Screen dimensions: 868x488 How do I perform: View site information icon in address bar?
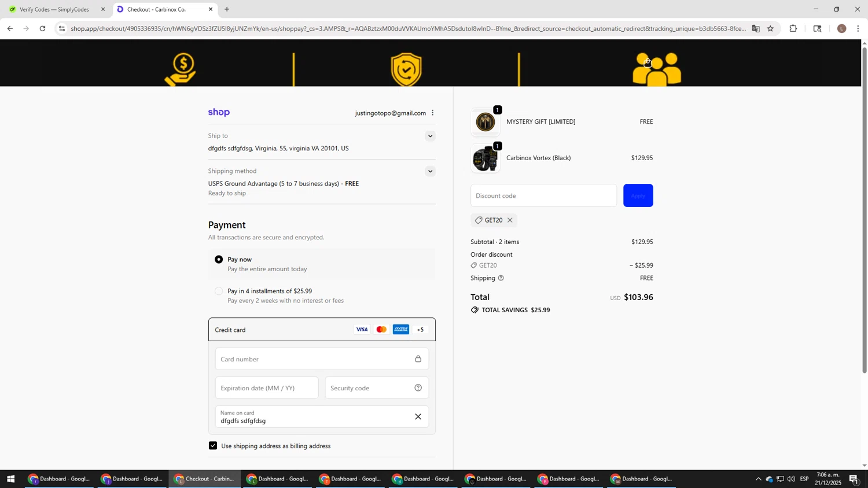click(x=62, y=28)
